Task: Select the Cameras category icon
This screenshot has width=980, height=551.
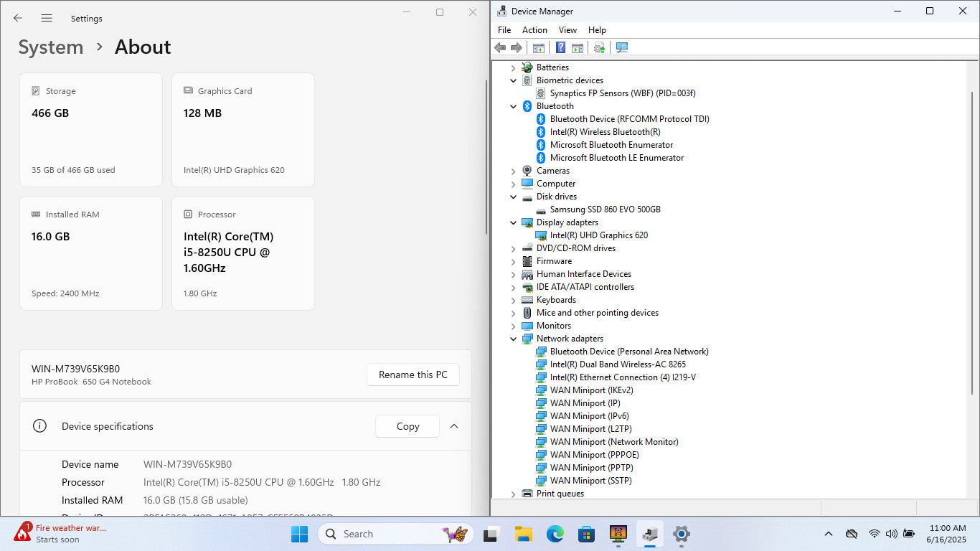Action: 527,171
